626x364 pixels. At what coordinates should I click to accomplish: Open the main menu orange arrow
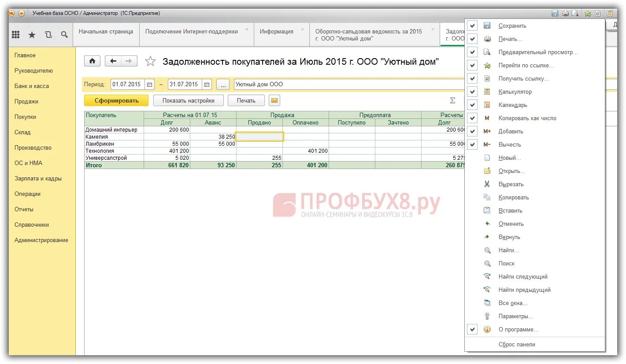click(x=22, y=13)
